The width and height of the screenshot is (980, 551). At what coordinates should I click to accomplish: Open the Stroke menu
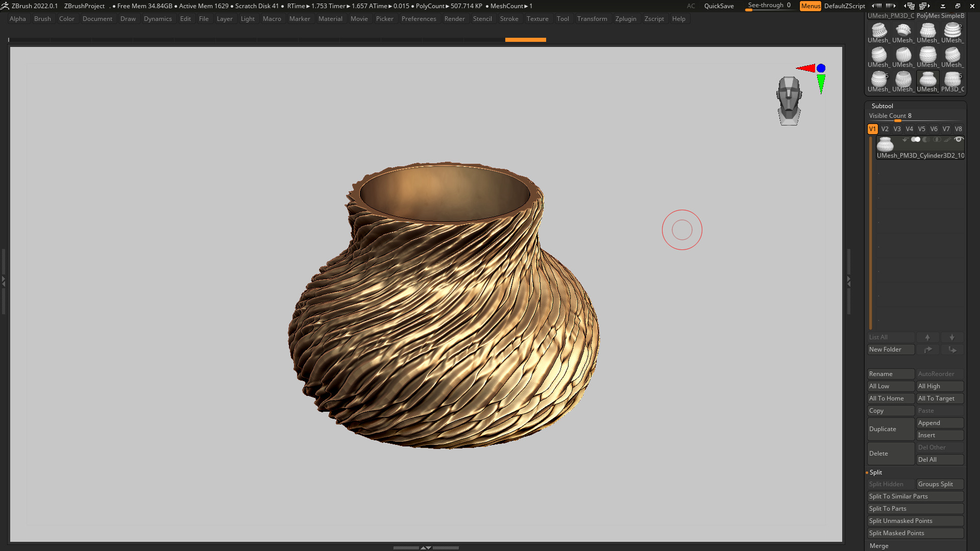(x=509, y=19)
